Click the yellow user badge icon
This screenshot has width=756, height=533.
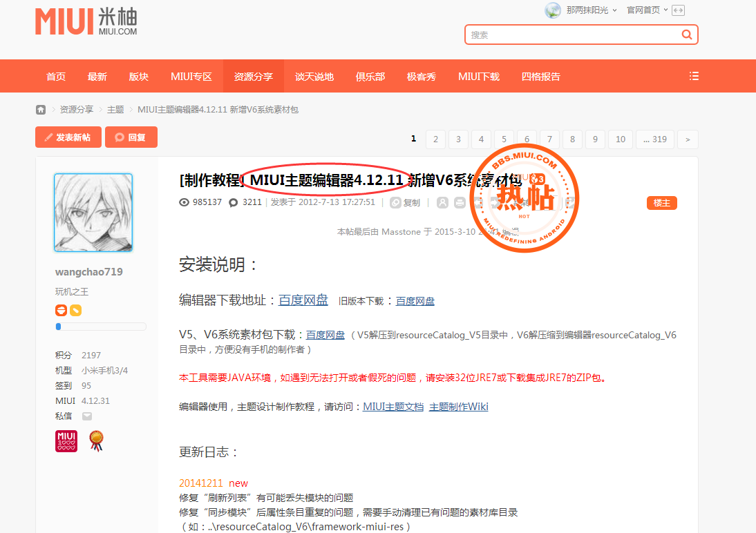76,311
